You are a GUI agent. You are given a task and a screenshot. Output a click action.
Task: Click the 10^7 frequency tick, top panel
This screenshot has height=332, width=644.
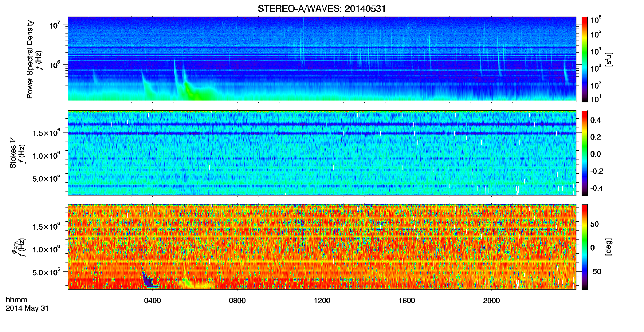54,25
